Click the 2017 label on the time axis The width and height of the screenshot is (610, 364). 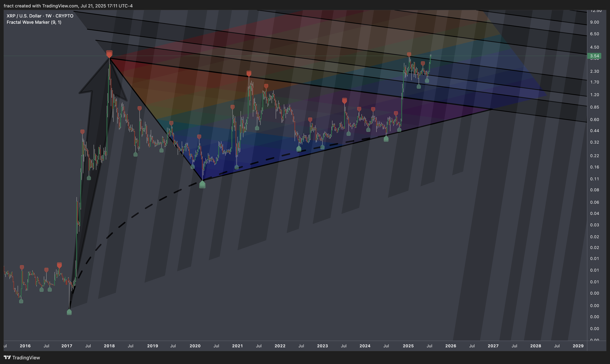[67, 346]
